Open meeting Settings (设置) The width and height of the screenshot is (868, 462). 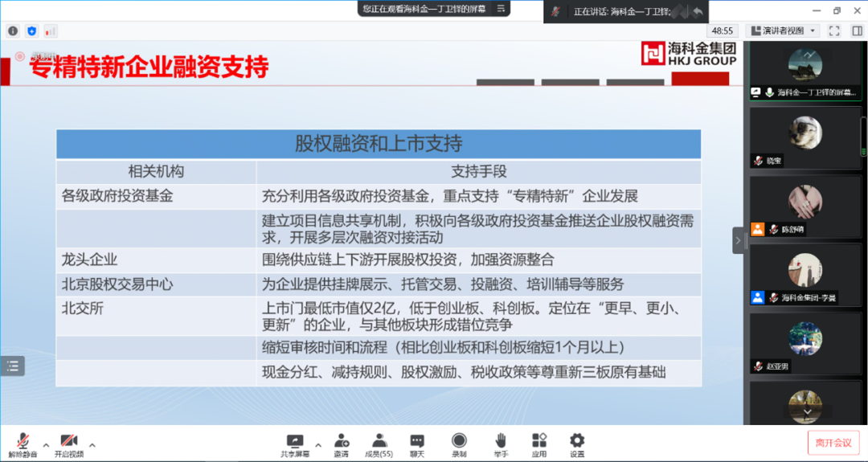[577, 443]
